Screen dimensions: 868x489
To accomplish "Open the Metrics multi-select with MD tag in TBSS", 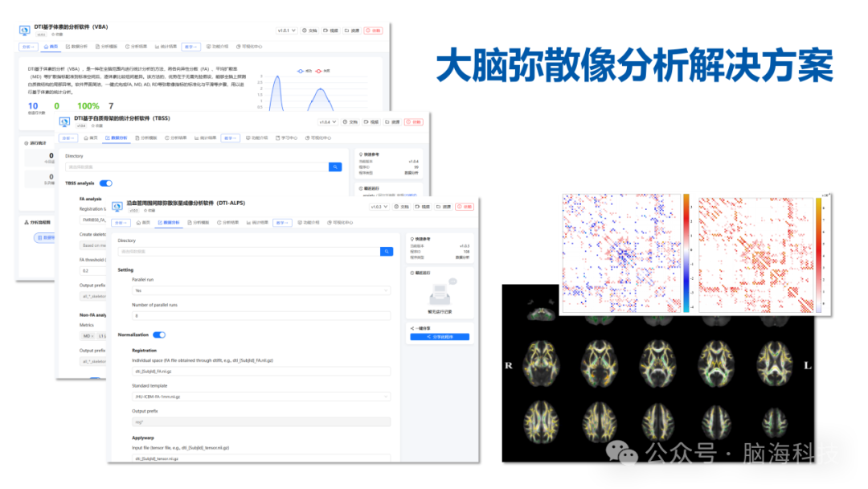I will [93, 336].
